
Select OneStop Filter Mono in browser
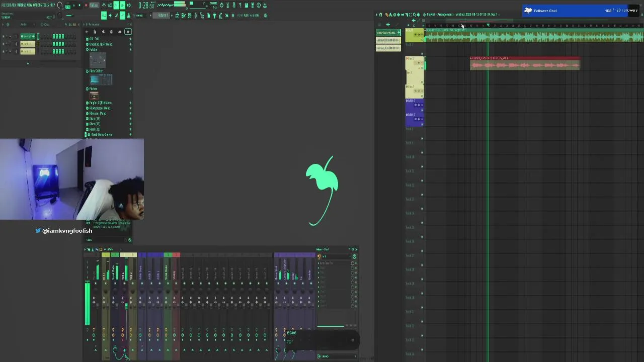tap(101, 44)
